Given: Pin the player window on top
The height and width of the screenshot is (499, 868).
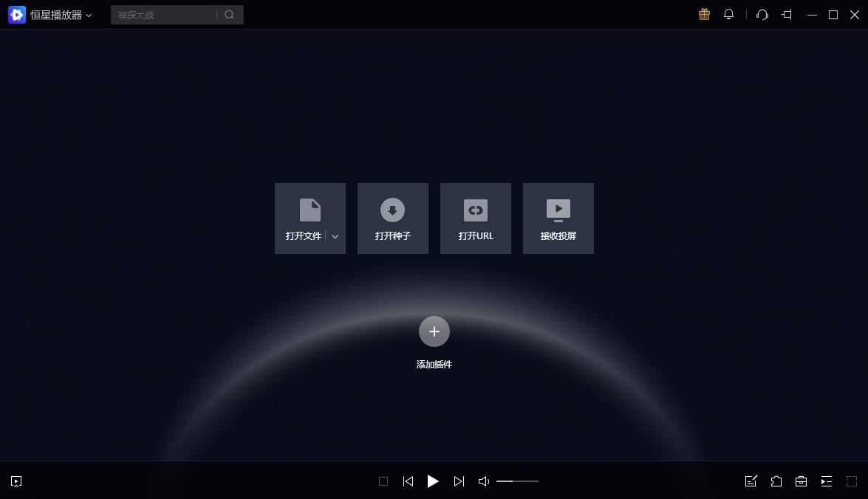Looking at the screenshot, I should coord(787,15).
